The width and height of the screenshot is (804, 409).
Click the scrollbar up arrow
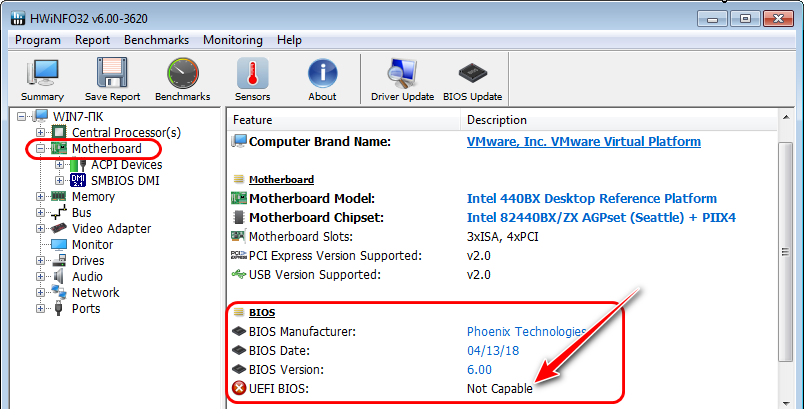point(785,117)
